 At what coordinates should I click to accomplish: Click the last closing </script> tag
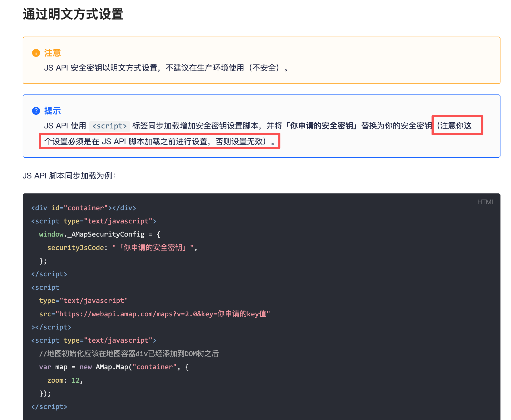click(49, 407)
